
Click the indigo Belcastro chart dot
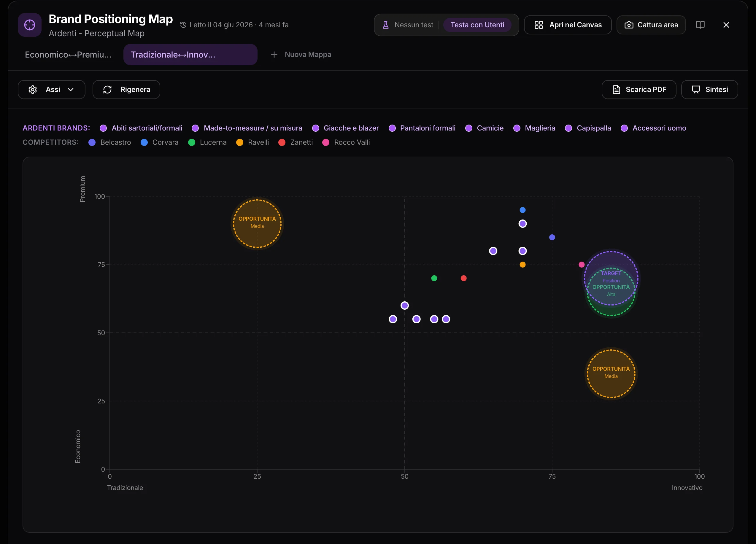552,237
